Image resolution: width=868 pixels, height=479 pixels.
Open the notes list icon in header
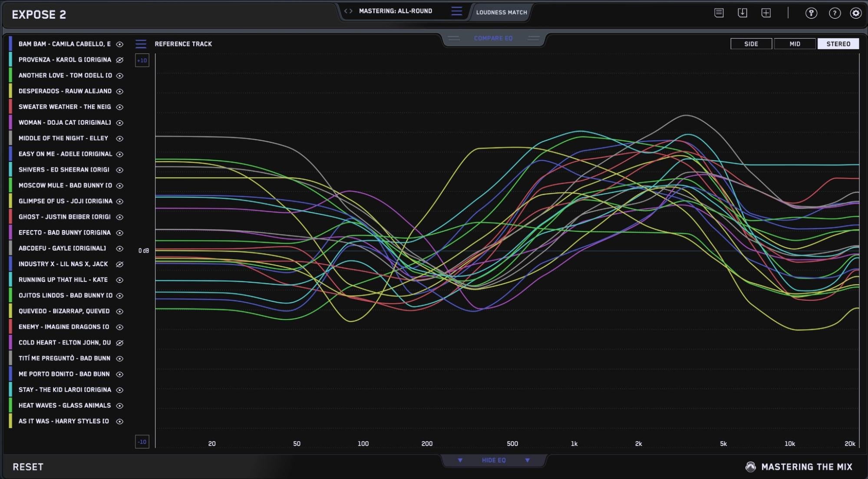coord(719,13)
